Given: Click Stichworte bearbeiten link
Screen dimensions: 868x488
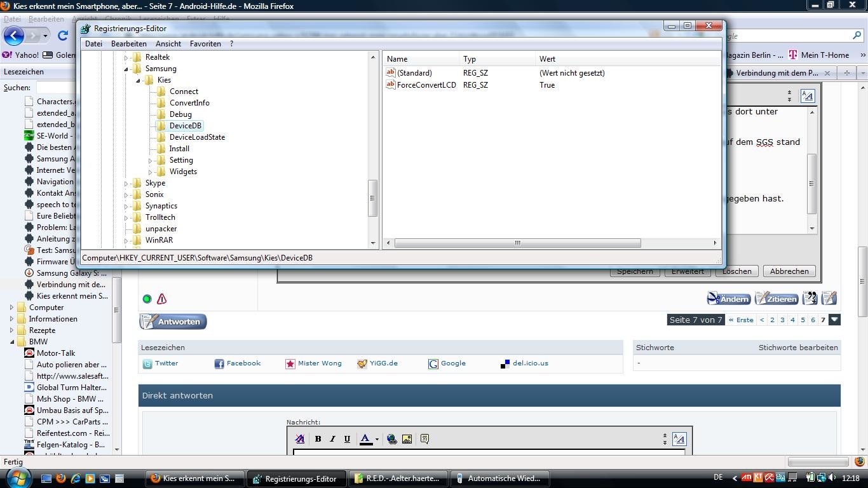Looking at the screenshot, I should pyautogui.click(x=798, y=348).
